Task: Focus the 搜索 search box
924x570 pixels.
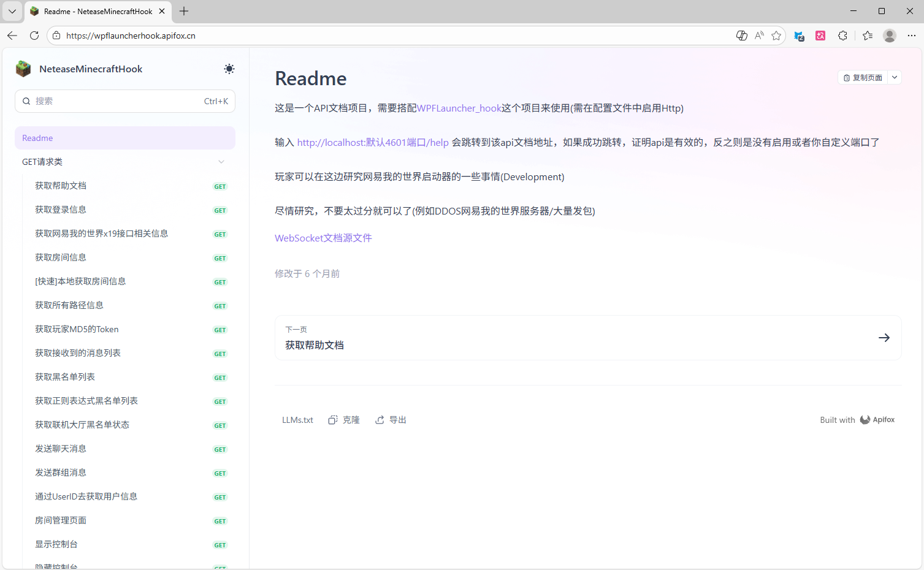Action: pos(125,101)
